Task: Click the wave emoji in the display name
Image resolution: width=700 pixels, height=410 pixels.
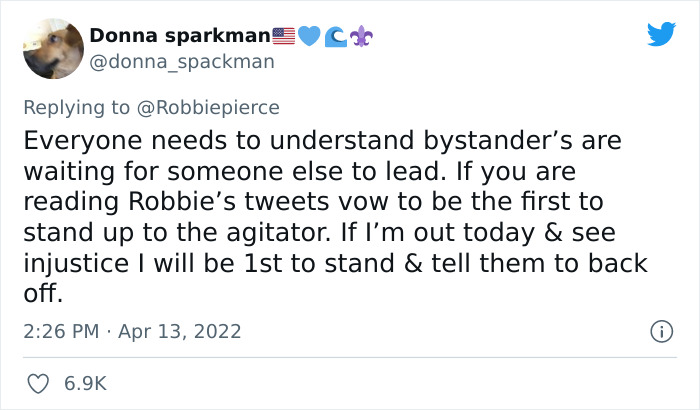Action: (x=337, y=36)
